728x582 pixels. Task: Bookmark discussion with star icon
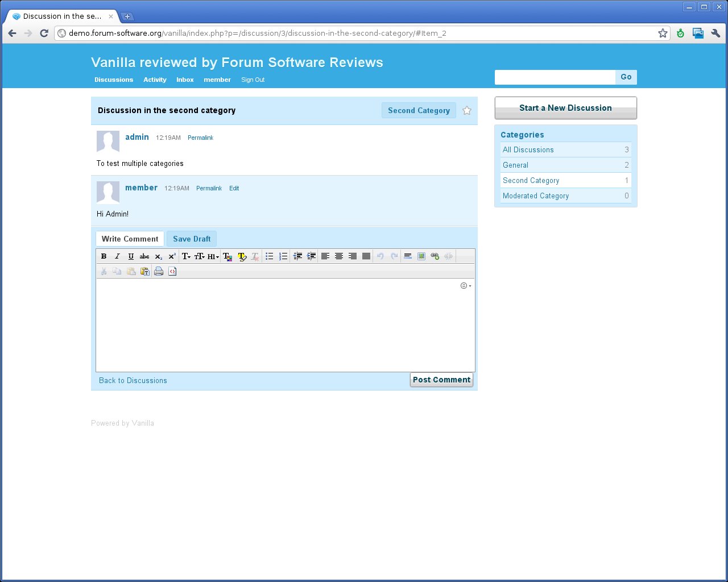click(467, 110)
